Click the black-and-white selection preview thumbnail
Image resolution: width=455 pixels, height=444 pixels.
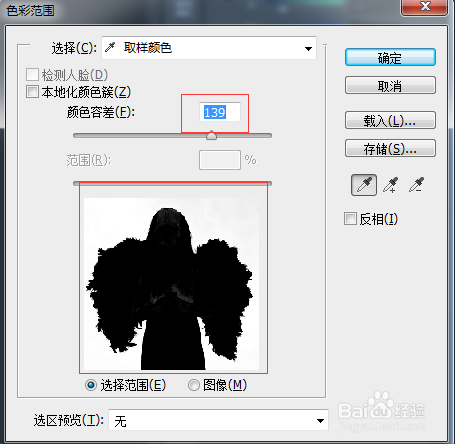tap(172, 284)
